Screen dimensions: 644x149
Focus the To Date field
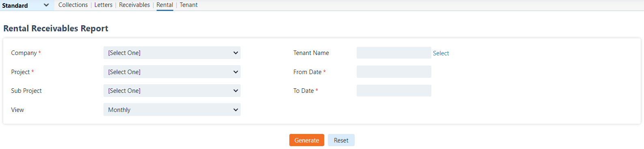(394, 90)
